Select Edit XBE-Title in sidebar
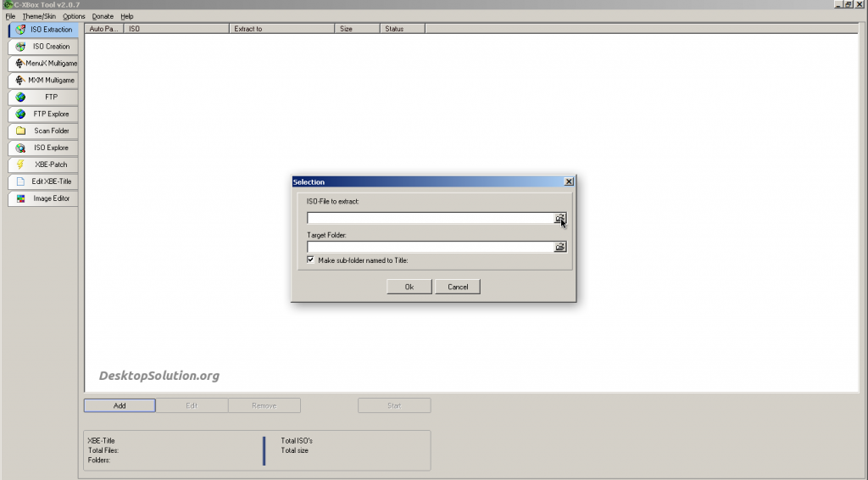Viewport: 868px width, 480px height. pos(43,181)
